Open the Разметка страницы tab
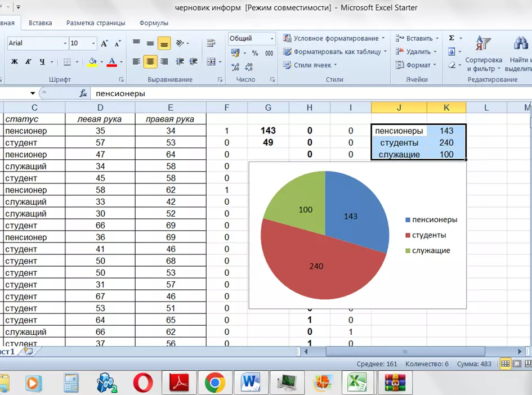Screen dimensions: 532x395 tap(96, 23)
